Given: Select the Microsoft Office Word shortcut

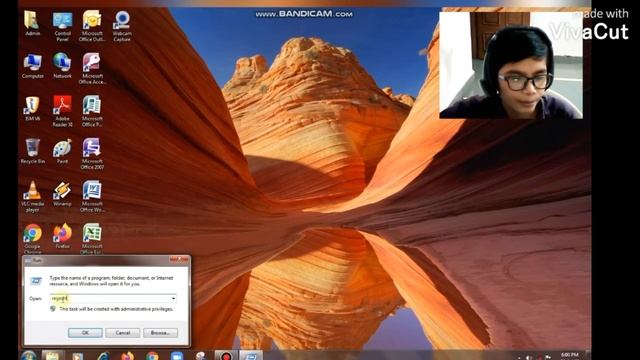Looking at the screenshot, I should click(92, 197).
